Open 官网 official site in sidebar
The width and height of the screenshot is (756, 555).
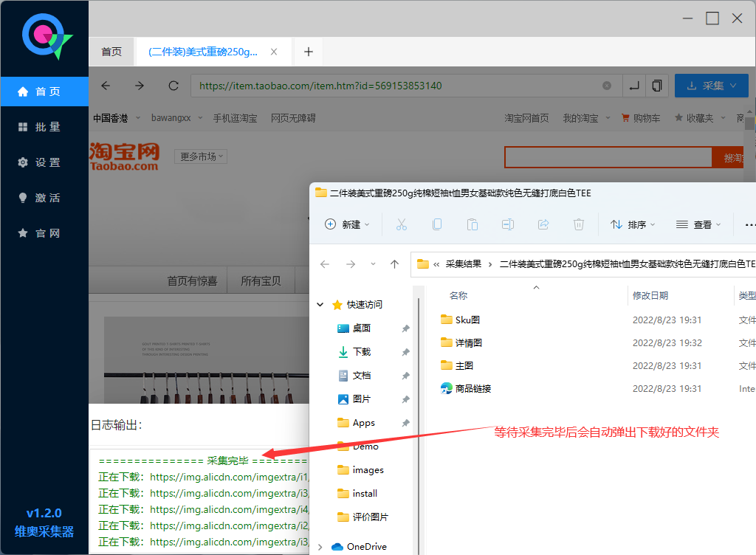pyautogui.click(x=44, y=234)
